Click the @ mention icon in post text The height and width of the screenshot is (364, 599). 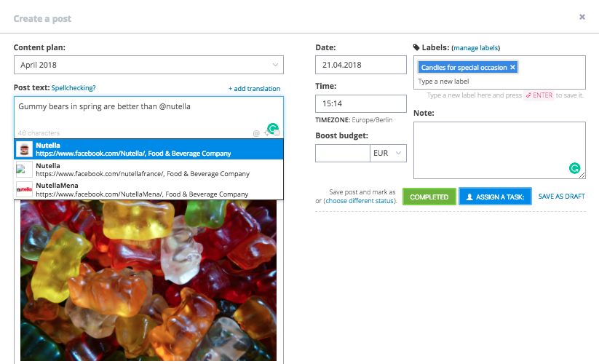(256, 133)
